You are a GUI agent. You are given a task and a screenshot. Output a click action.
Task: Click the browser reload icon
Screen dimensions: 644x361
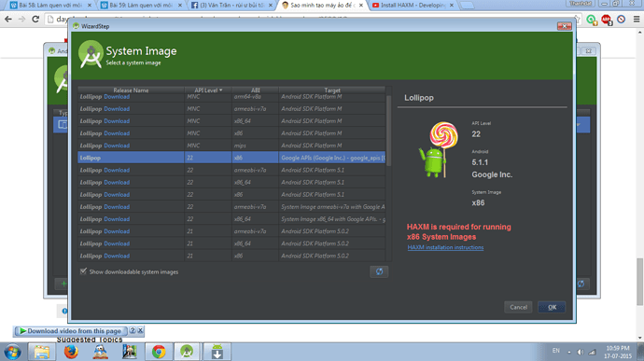pyautogui.click(x=35, y=20)
